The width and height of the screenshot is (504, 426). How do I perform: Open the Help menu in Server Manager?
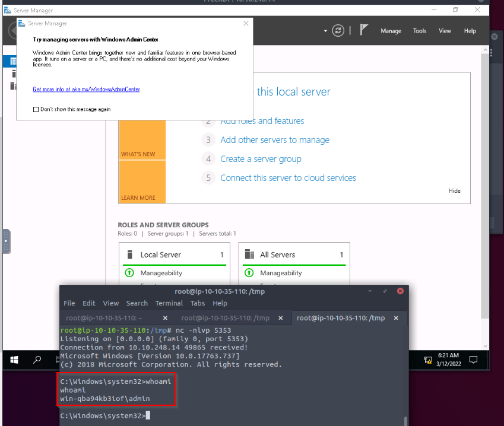470,31
